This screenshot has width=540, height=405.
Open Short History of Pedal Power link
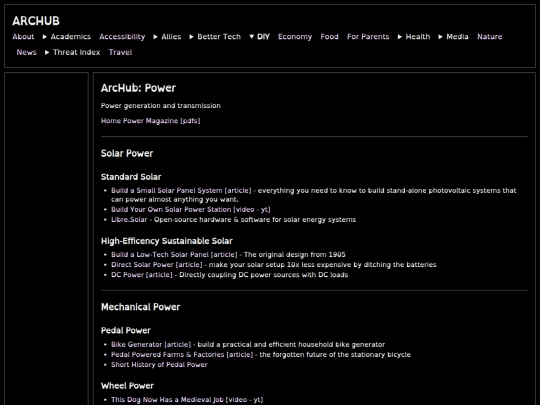pyautogui.click(x=159, y=365)
